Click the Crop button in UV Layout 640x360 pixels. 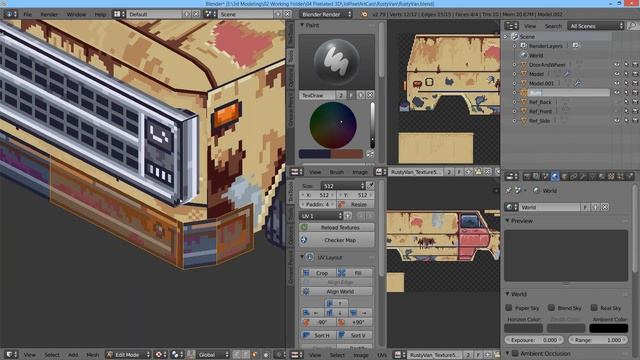tap(318, 273)
